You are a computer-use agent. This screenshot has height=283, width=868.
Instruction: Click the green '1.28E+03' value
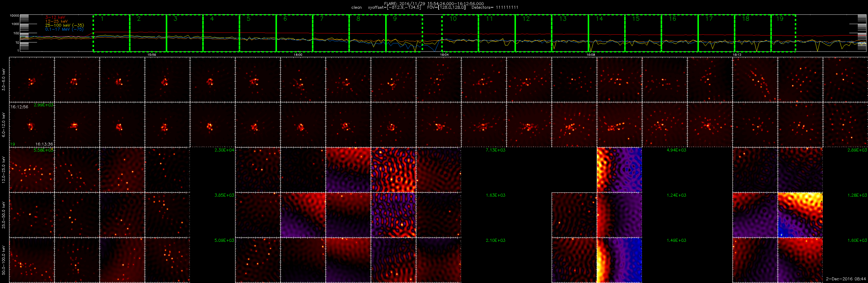coord(857,195)
